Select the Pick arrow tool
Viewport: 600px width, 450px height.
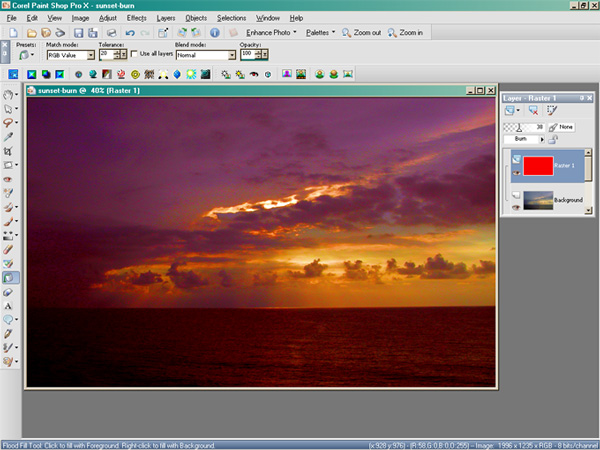click(8, 109)
